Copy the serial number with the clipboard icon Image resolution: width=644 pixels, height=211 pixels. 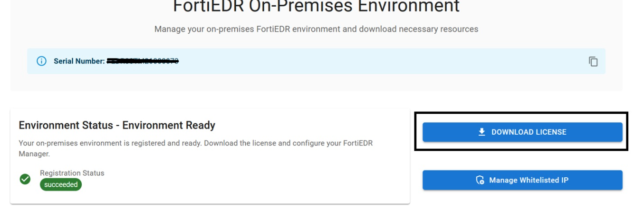(x=593, y=61)
